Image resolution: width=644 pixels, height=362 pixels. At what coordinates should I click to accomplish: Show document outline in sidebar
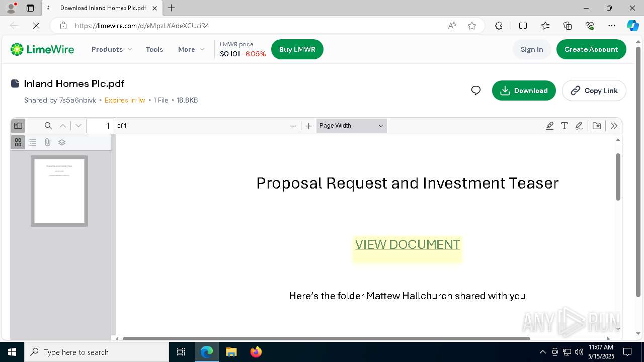[x=33, y=142]
